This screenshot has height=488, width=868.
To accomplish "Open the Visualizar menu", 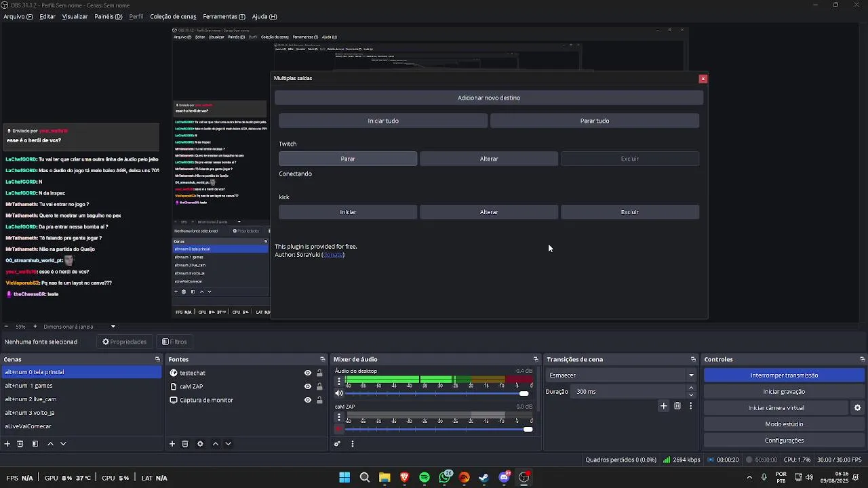I will click(75, 16).
